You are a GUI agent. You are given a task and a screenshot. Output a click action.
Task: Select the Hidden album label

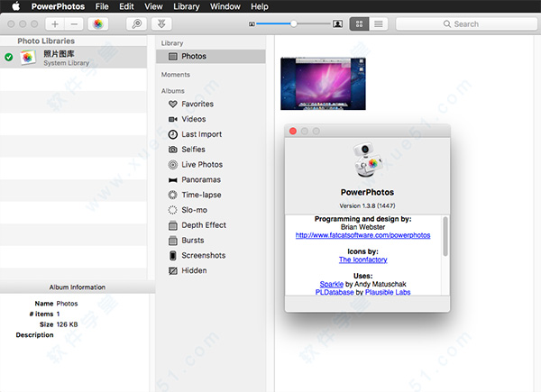pos(194,270)
